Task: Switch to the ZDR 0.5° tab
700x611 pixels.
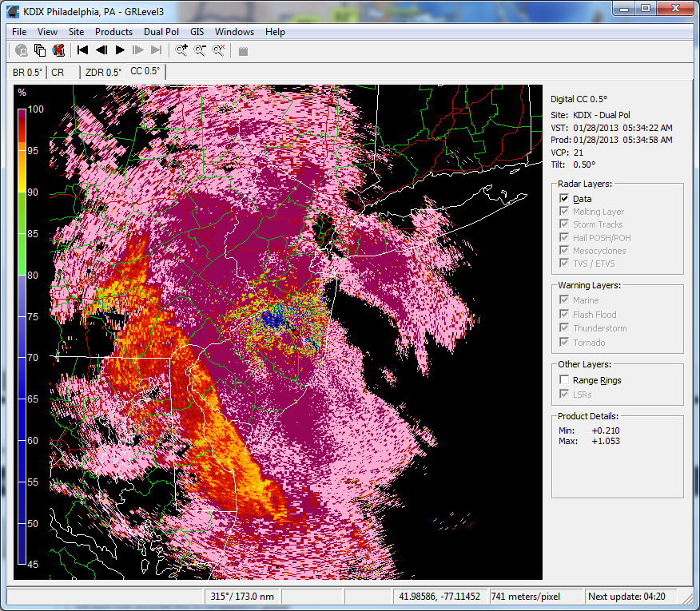Action: [103, 73]
